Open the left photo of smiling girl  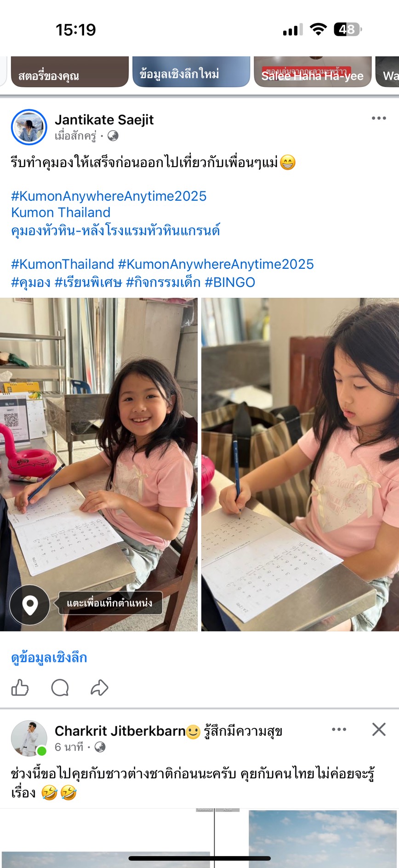point(99,464)
